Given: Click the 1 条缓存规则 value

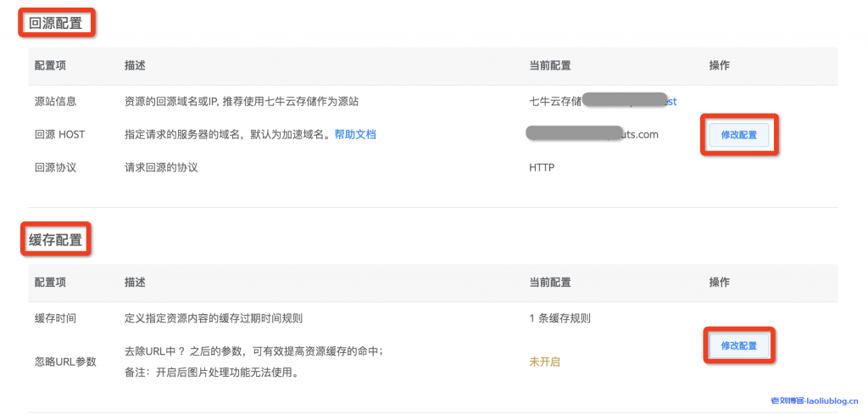Looking at the screenshot, I should tap(559, 318).
